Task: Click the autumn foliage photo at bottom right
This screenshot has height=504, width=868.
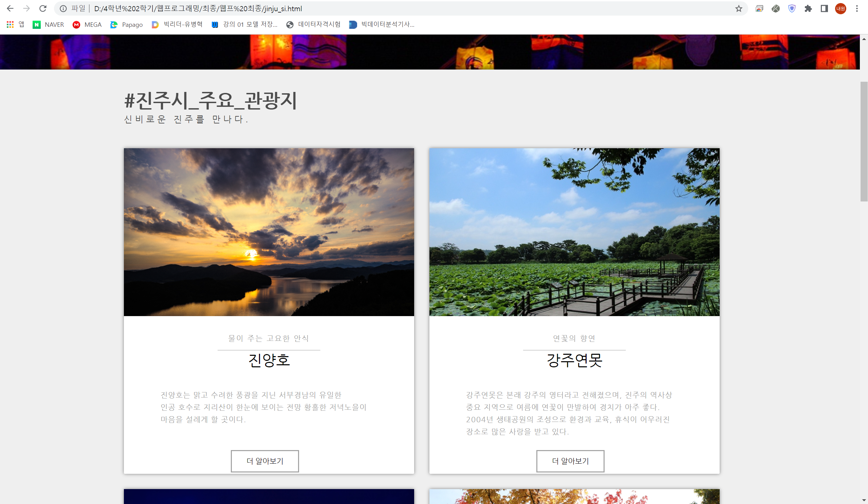Action: point(574,497)
